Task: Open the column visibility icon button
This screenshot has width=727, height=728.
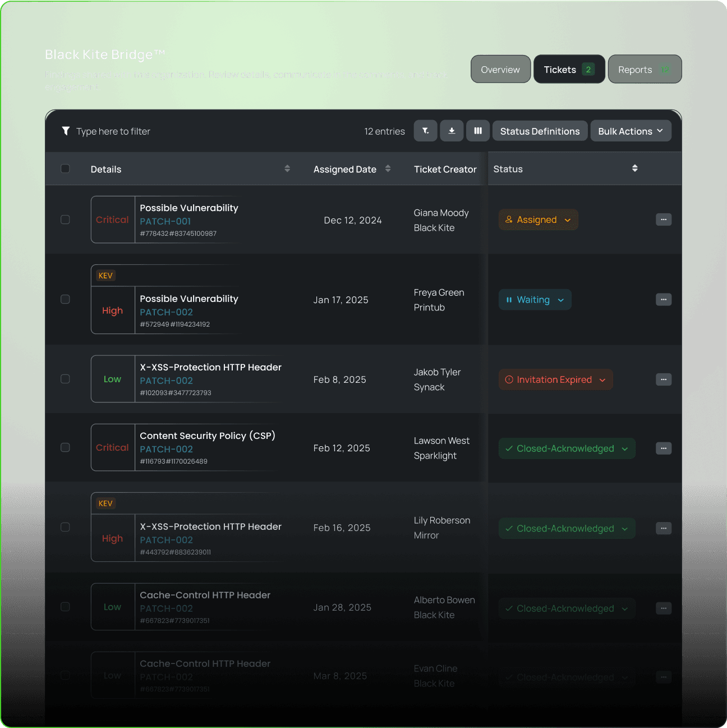Action: coord(478,131)
